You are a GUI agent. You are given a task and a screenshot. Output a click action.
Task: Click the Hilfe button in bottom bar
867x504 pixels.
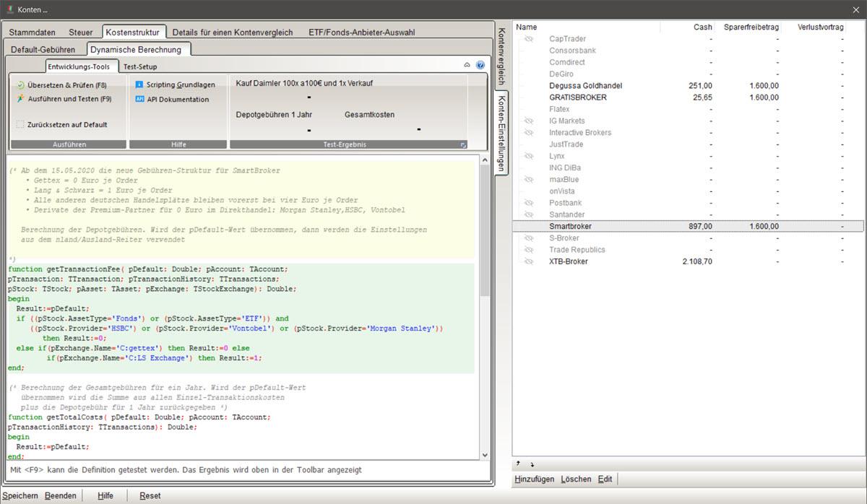click(105, 496)
